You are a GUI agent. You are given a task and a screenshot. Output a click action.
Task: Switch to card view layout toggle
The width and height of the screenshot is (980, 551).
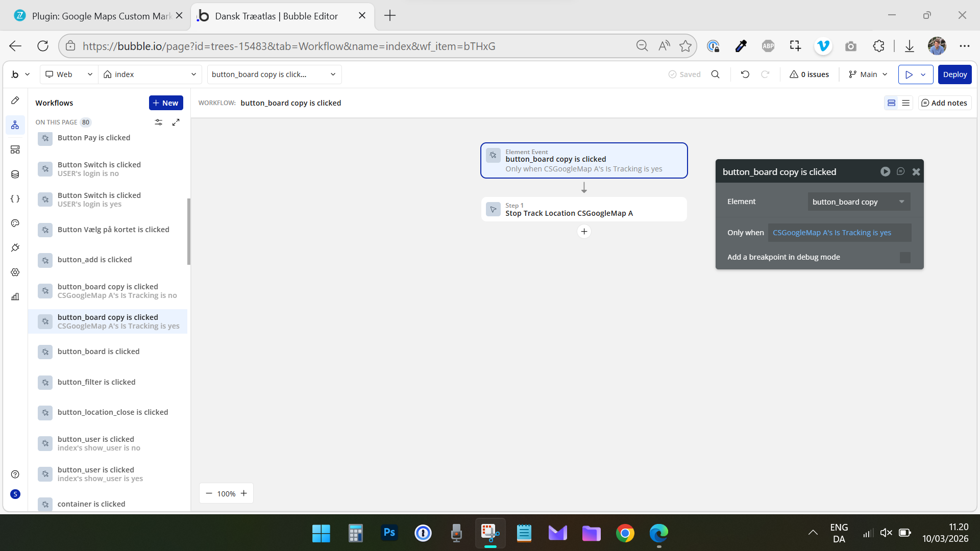891,103
